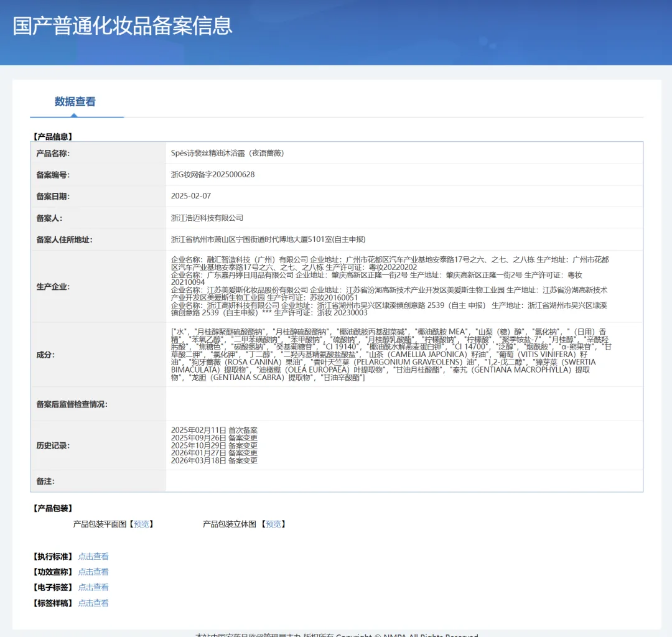Click product name Spes诗裴丝精油沐浴露
Image resolution: width=672 pixels, height=637 pixels.
[227, 153]
